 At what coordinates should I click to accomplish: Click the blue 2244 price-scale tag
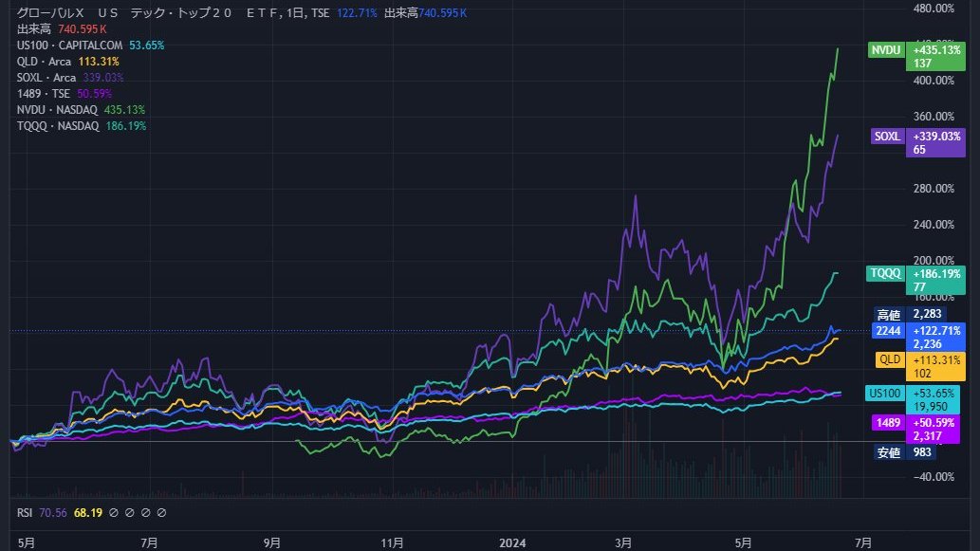888,330
